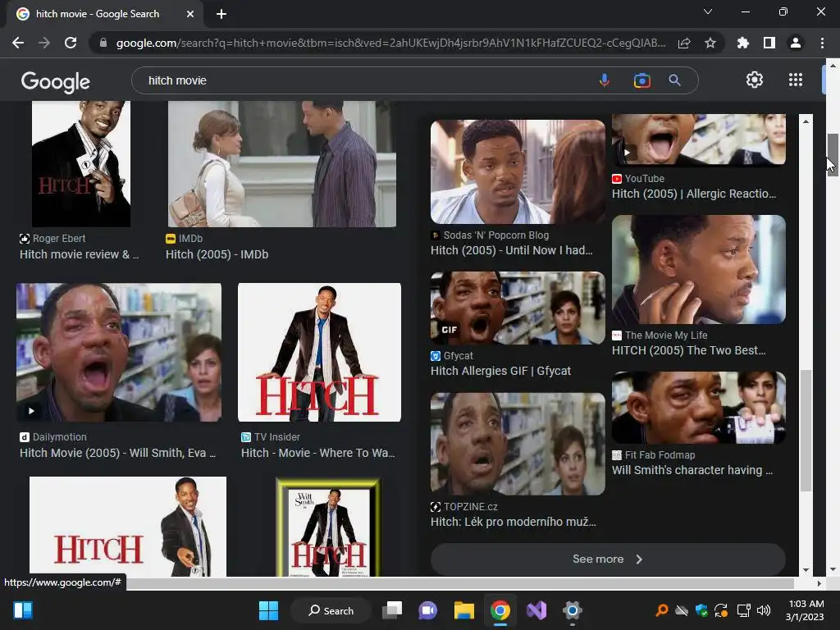Screen dimensions: 840x630
Task: Bookmark this page with the star icon
Action: pos(710,43)
